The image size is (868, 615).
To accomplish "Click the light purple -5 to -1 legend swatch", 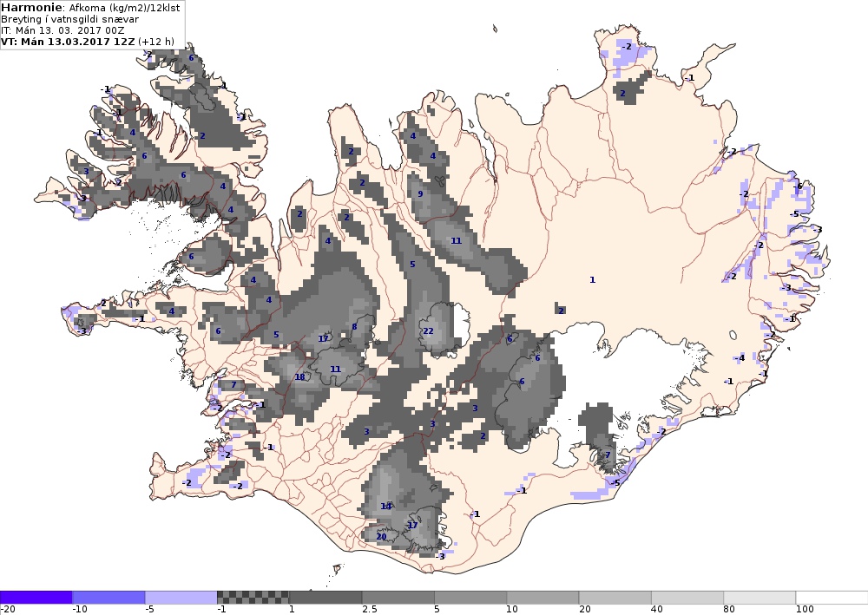I will [x=181, y=598].
